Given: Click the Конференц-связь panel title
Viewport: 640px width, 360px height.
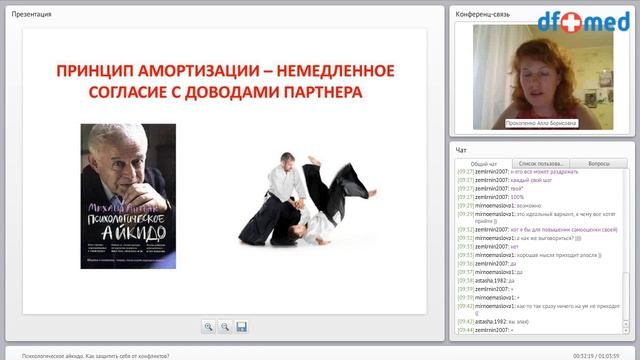Looking at the screenshot, I should 482,14.
